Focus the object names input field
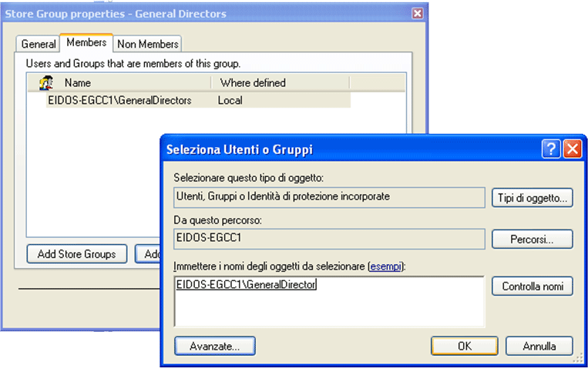This screenshot has height=368, width=588. [x=329, y=302]
